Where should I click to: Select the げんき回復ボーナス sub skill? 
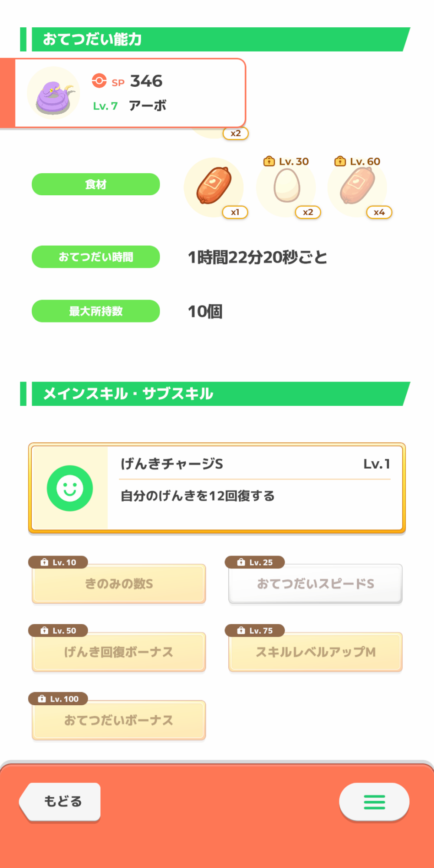119,652
